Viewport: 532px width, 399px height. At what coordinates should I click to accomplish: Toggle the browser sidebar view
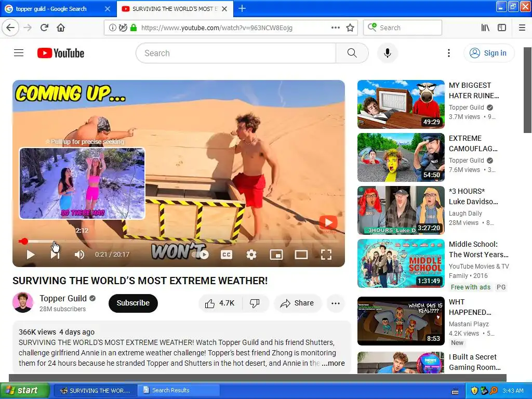502,28
